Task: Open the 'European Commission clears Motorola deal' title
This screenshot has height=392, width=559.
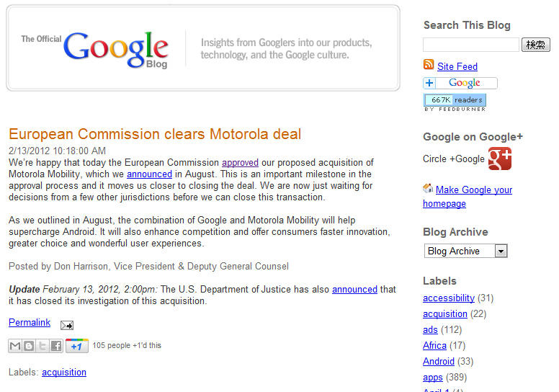Action: point(155,134)
